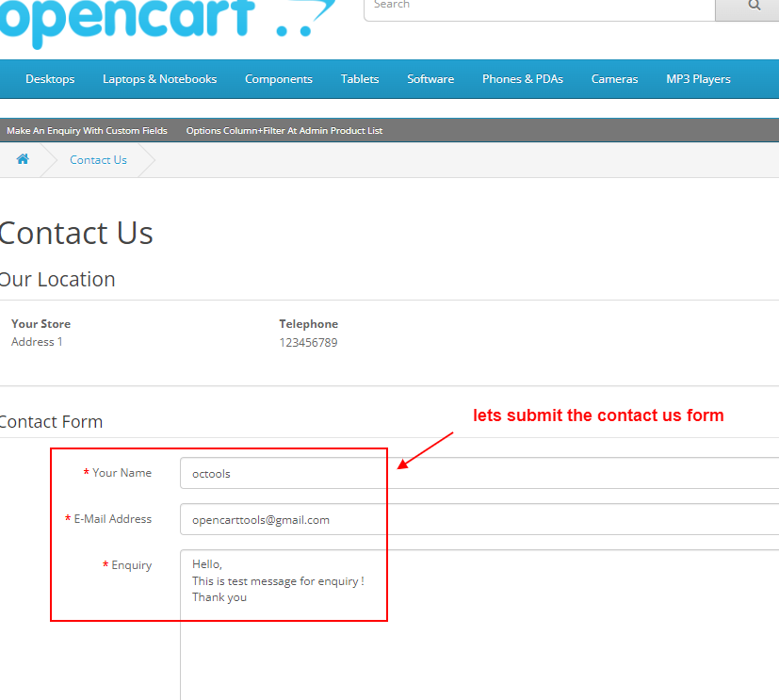Click the Search input field

[539, 7]
